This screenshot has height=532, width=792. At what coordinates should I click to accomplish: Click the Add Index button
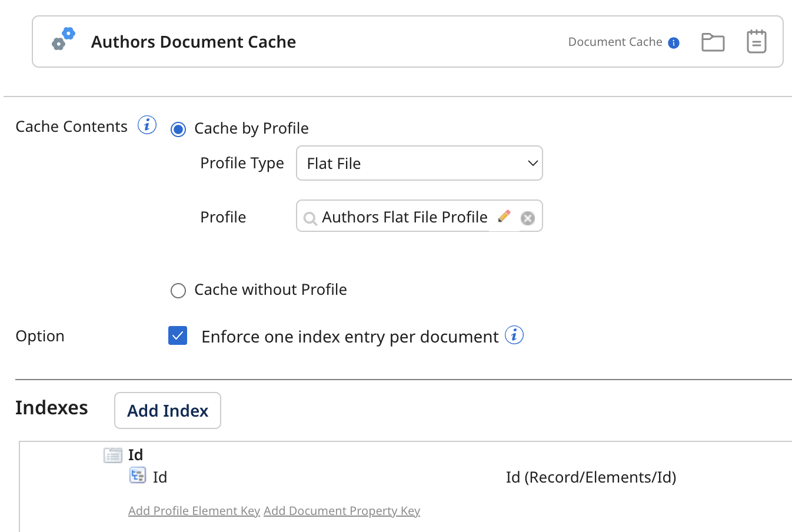pyautogui.click(x=167, y=410)
